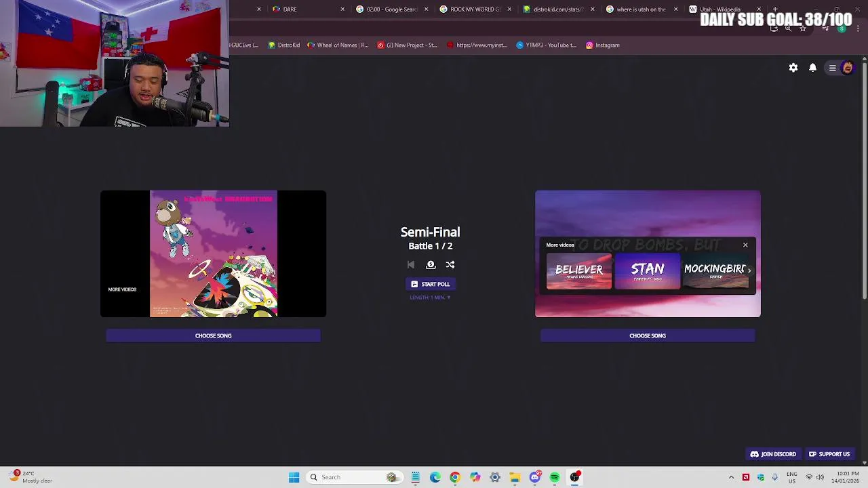Open the user profile avatar
The width and height of the screenshot is (868, 488).
[x=847, y=68]
